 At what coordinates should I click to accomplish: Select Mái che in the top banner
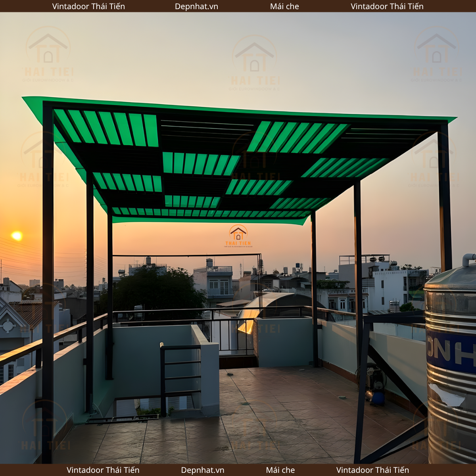(284, 6)
